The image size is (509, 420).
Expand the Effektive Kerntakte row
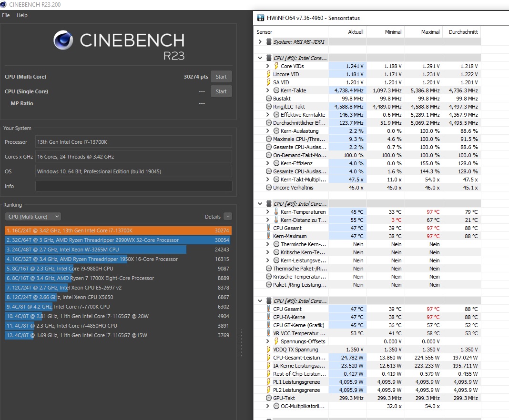268,115
